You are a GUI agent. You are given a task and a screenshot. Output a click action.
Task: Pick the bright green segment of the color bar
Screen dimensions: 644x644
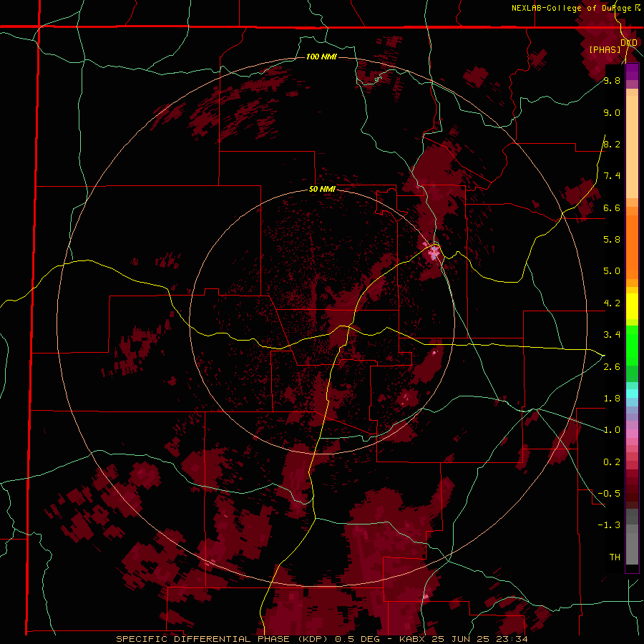coord(632,345)
